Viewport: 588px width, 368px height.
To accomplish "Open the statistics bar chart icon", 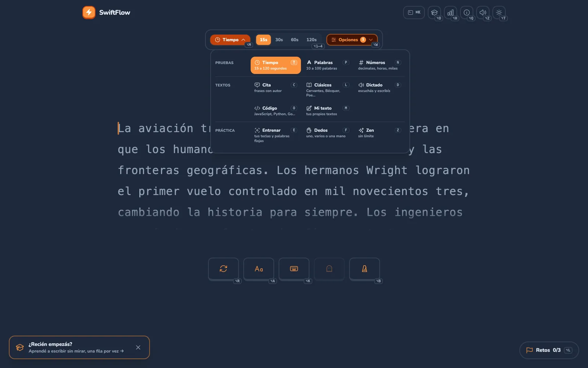I will click(x=451, y=13).
